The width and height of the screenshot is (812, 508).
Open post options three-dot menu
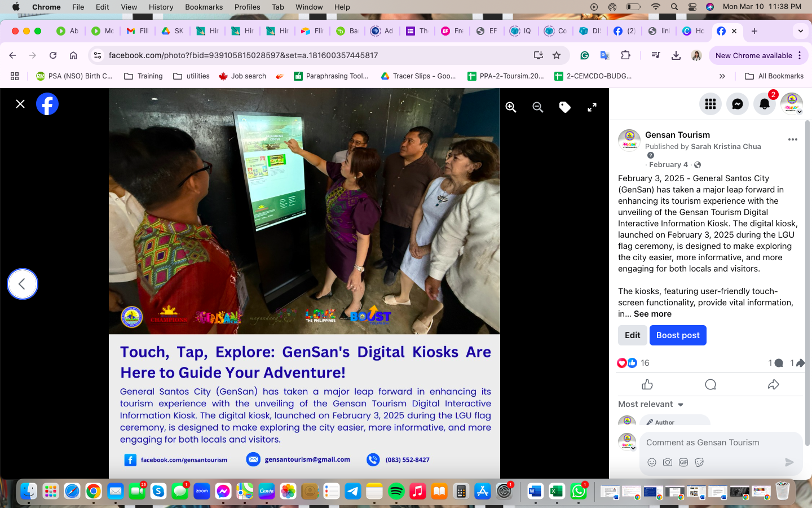coord(793,139)
